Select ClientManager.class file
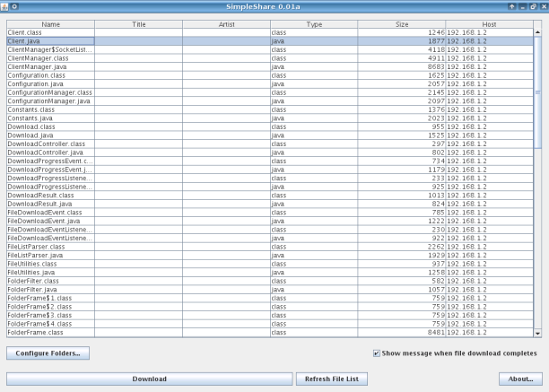The image size is (549, 392). point(38,58)
